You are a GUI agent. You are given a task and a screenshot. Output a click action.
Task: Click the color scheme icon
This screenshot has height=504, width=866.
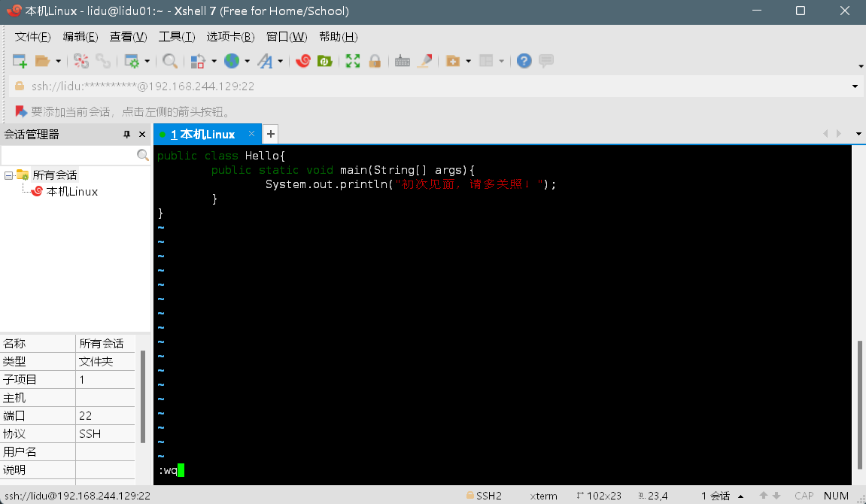198,61
